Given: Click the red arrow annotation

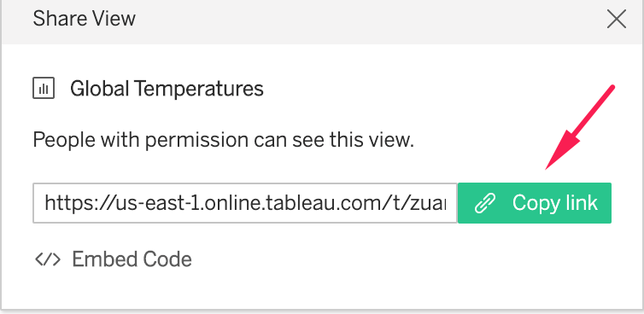Looking at the screenshot, I should click(580, 127).
